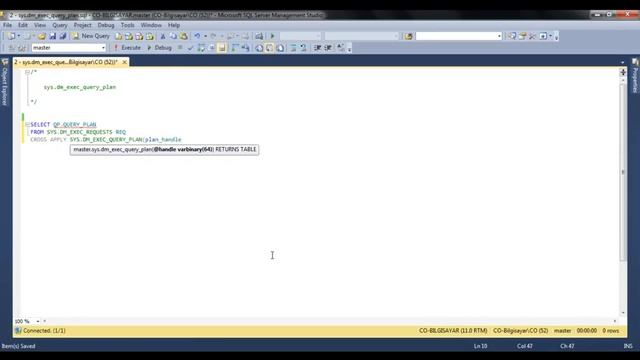
Task: Open Analysis Services DMX Query icon
Action: 139,36
